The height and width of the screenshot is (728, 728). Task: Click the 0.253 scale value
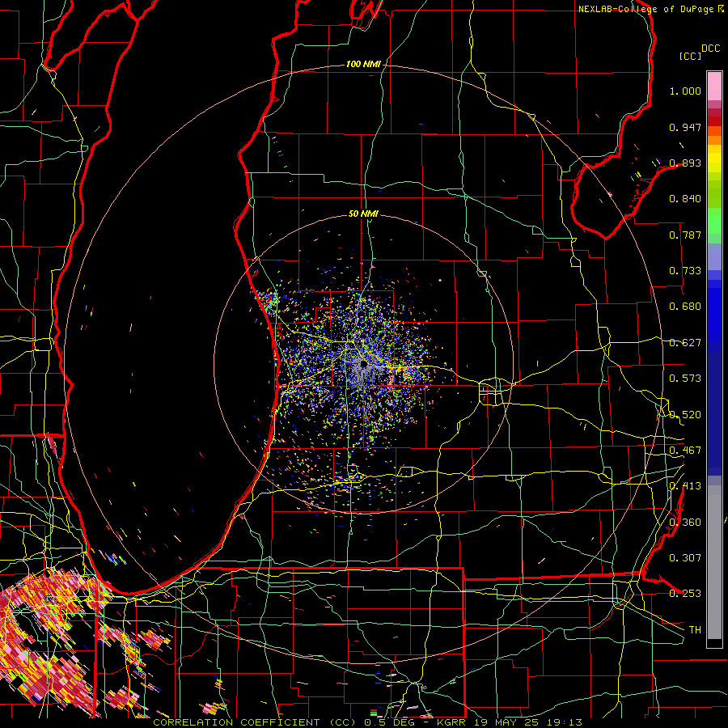(x=685, y=594)
